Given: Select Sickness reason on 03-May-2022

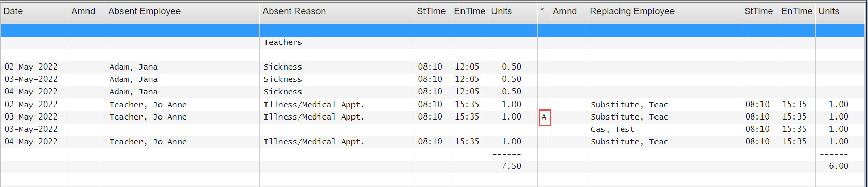Looking at the screenshot, I should (x=282, y=79).
